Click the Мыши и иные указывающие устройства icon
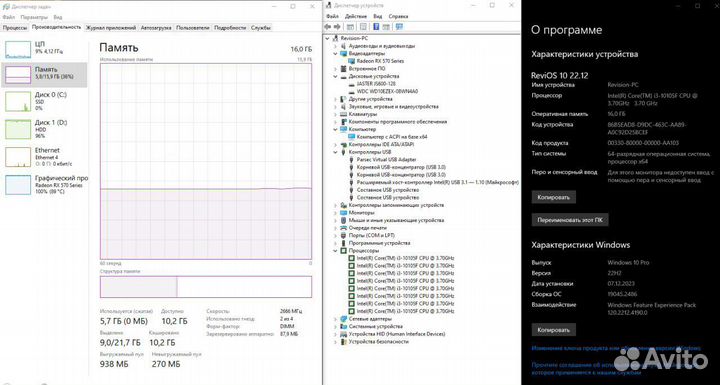 (x=343, y=220)
